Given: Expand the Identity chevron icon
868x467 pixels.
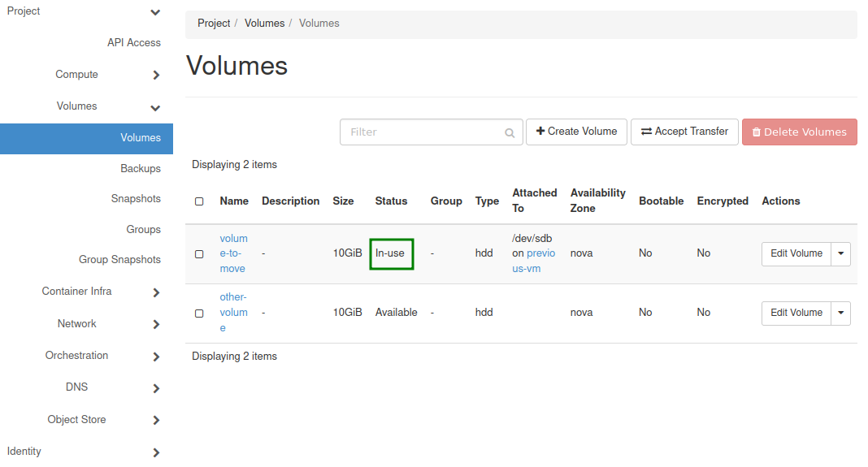Looking at the screenshot, I should coord(156,452).
